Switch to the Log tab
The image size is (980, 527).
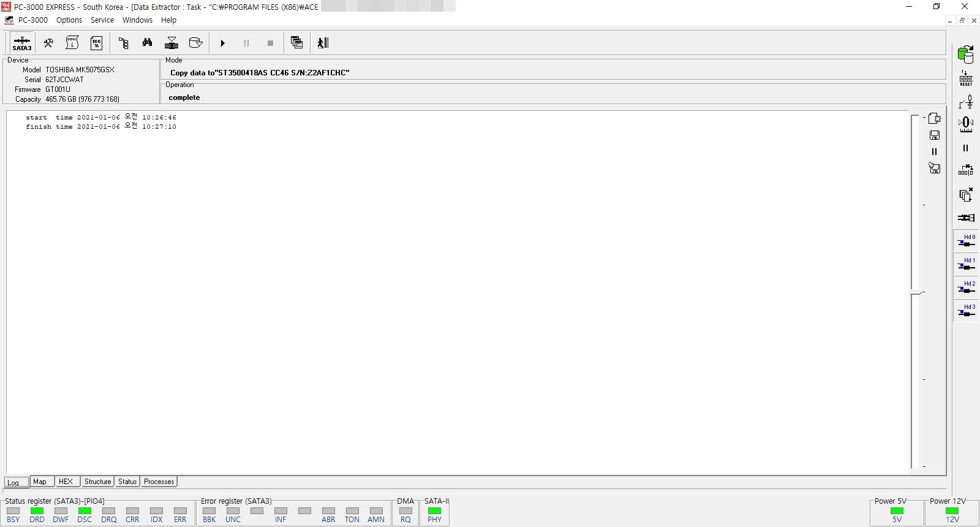pos(17,482)
